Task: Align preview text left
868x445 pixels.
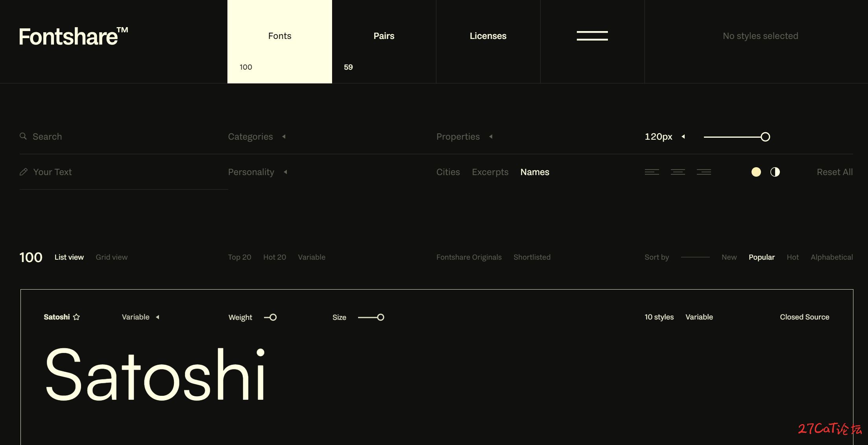Action: (x=652, y=172)
